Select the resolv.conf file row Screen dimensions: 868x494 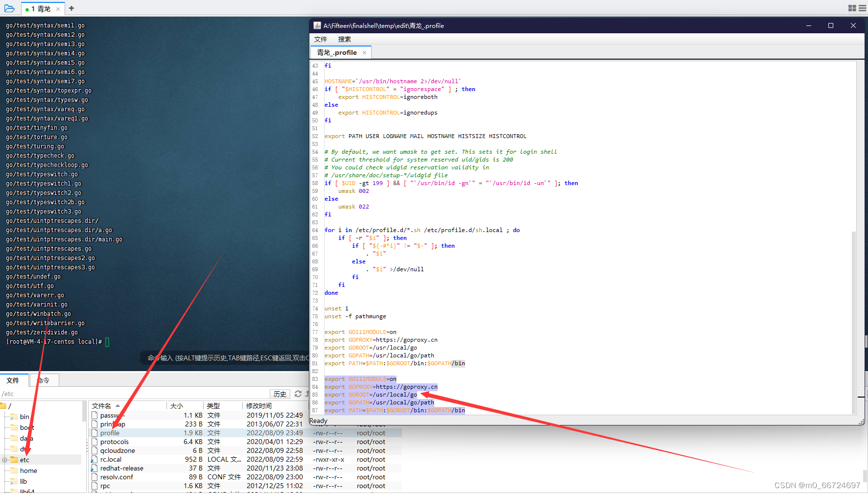click(246, 477)
